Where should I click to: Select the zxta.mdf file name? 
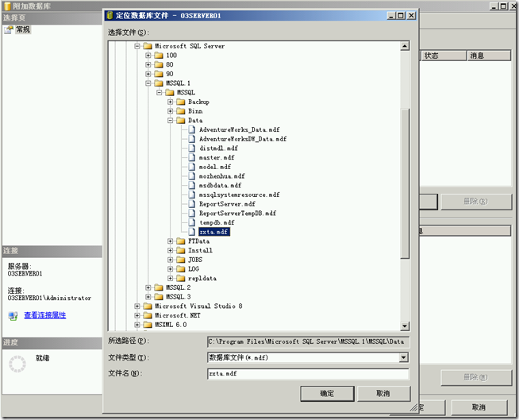tap(213, 232)
